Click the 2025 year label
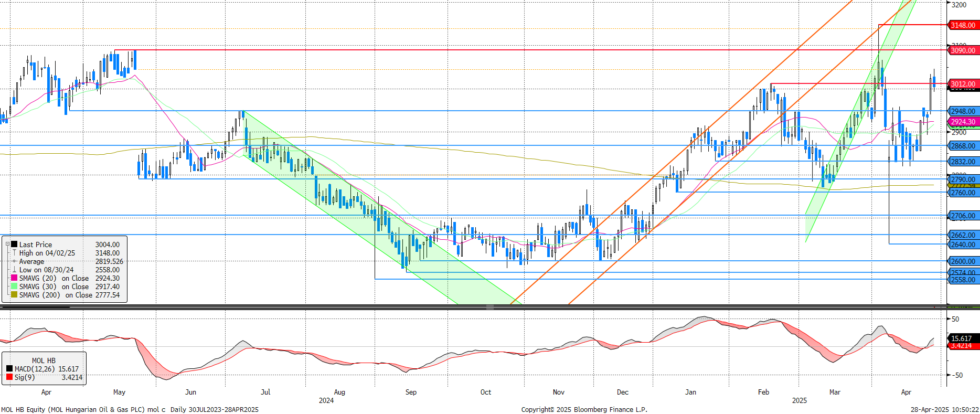980x414 pixels. pos(800,400)
